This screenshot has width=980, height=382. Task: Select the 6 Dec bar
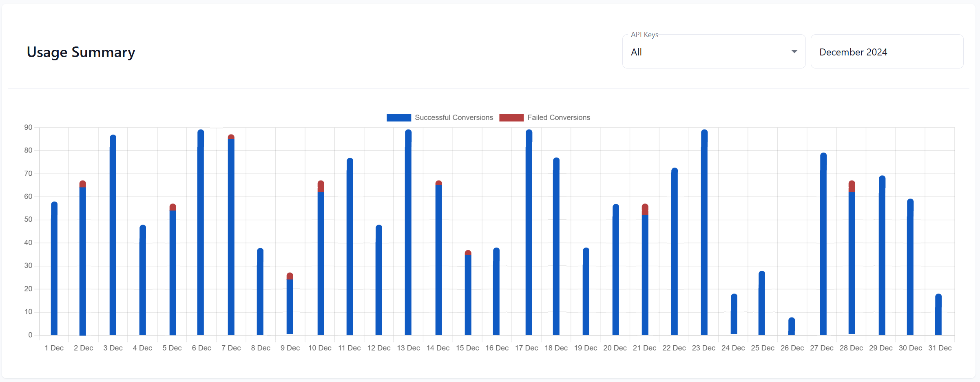pos(201,232)
